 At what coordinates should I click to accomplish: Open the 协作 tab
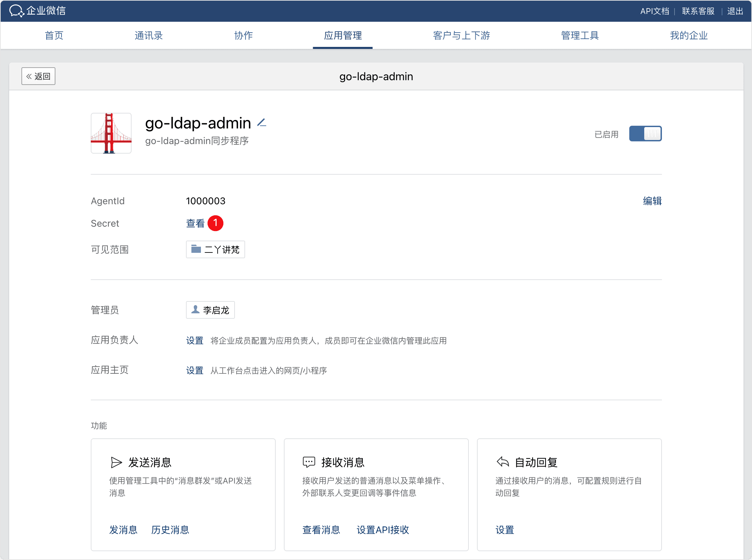pyautogui.click(x=243, y=35)
